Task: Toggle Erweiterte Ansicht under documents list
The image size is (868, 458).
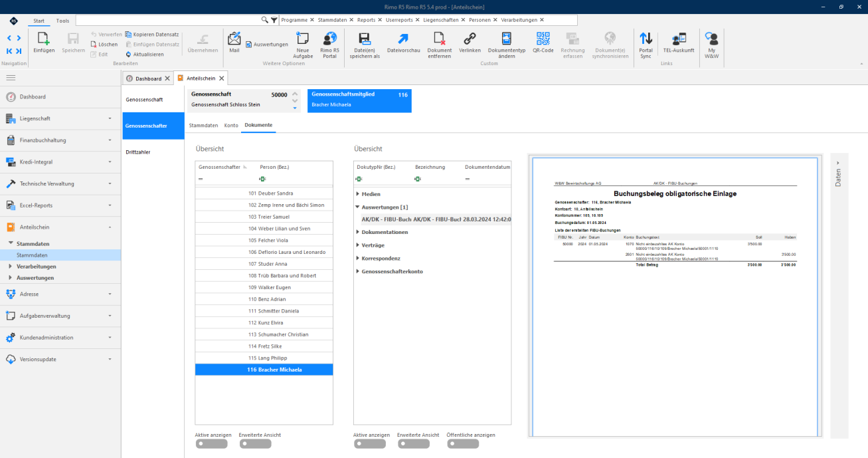Action: (414, 444)
